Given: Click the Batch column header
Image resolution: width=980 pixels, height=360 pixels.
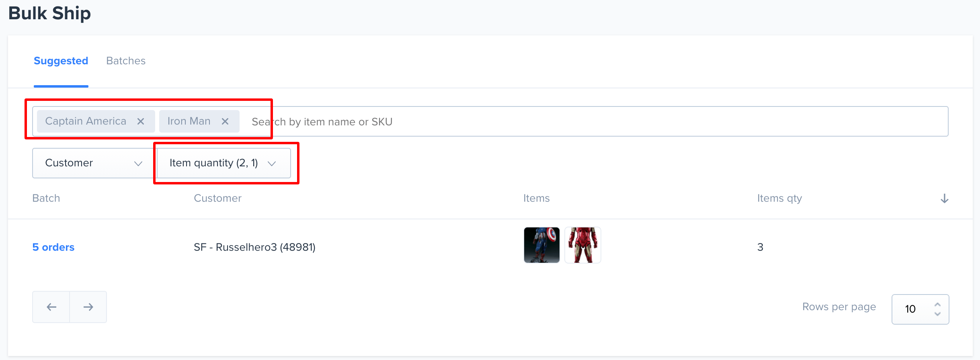Looking at the screenshot, I should tap(46, 198).
